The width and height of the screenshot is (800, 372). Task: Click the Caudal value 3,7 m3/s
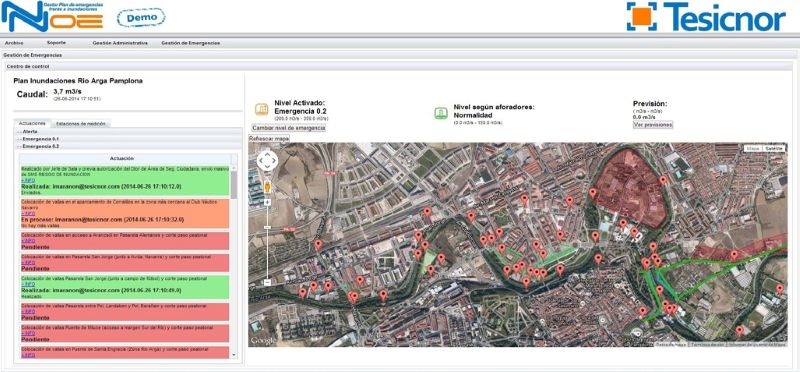click(x=68, y=91)
